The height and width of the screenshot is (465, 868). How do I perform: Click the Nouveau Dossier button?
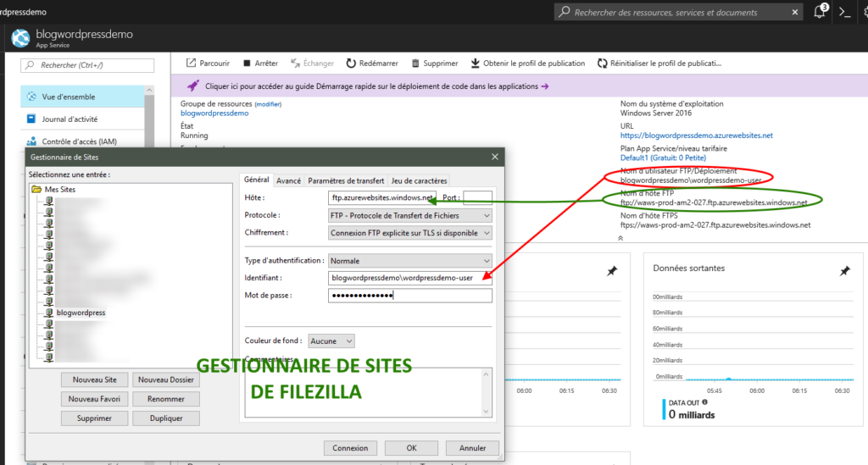(x=166, y=379)
